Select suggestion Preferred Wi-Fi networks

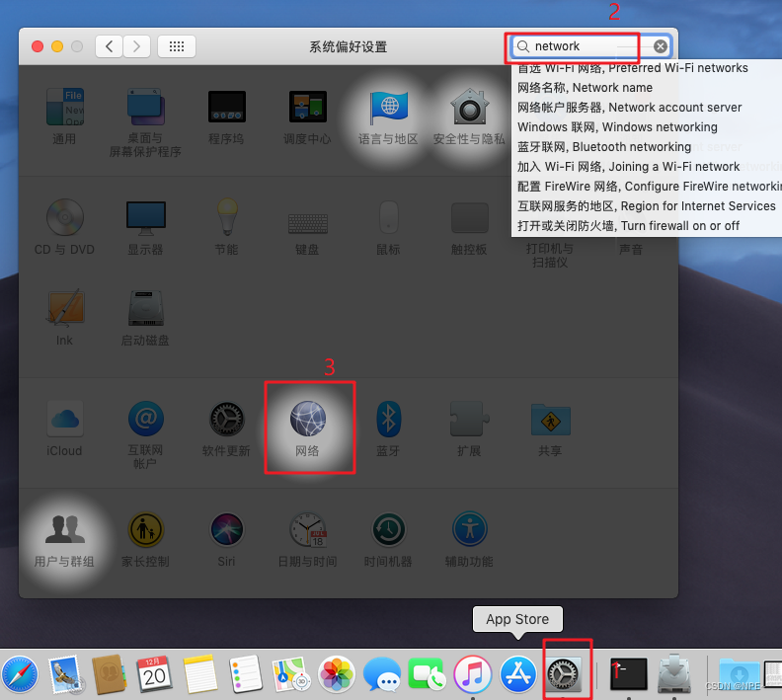632,68
